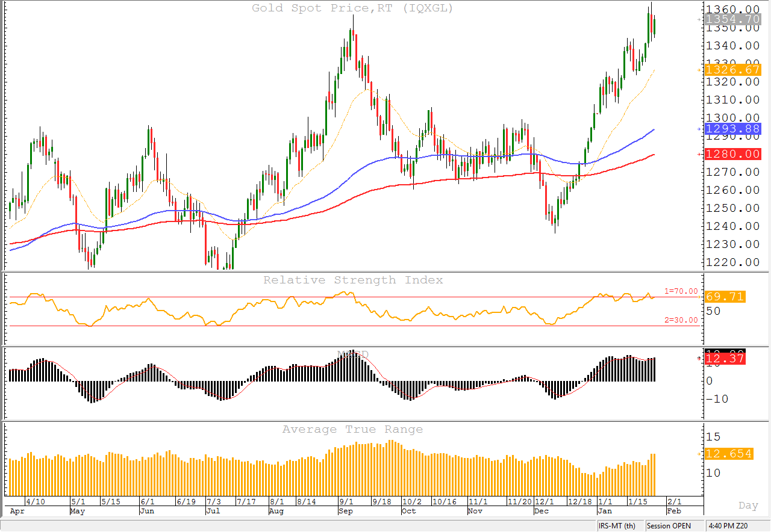Click the 15 label on the ATR axis
This screenshot has height=532, width=771.
[x=713, y=436]
